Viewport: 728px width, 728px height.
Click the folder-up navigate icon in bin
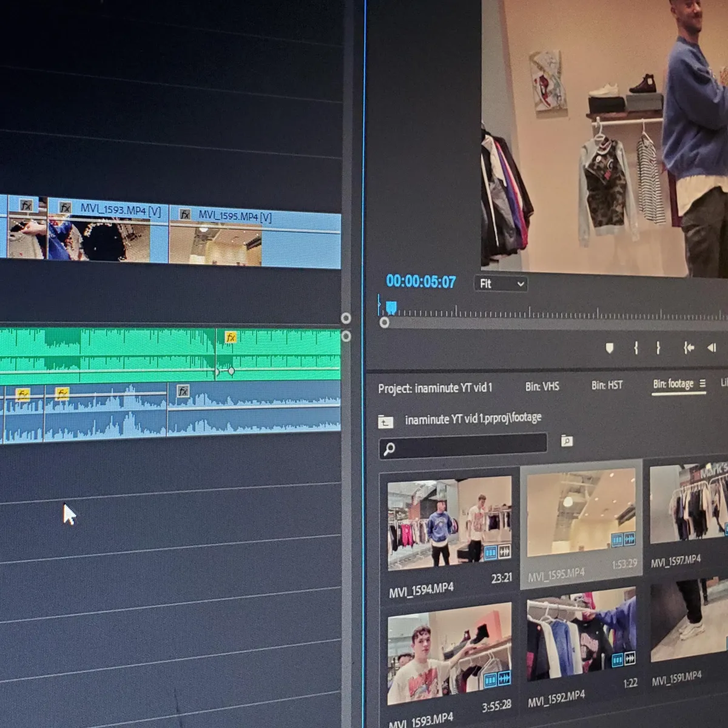click(386, 422)
